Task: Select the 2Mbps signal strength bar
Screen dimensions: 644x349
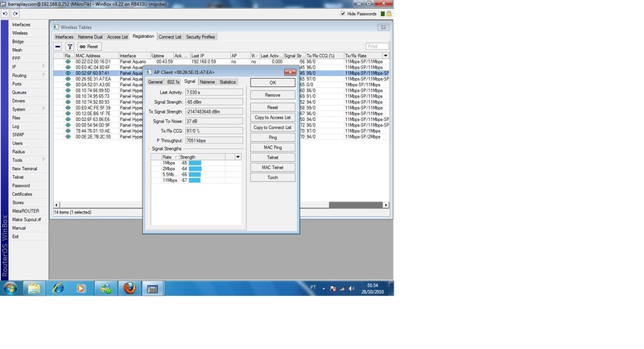Action: tap(195, 168)
